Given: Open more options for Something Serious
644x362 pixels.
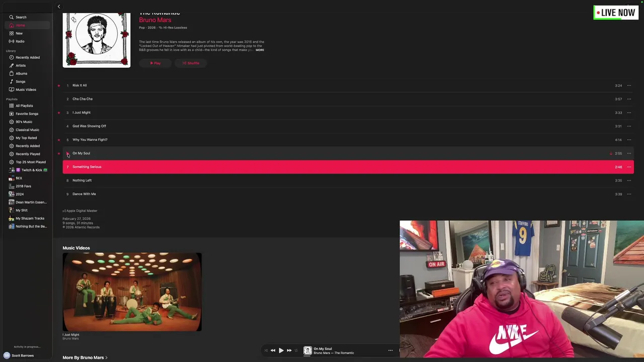Looking at the screenshot, I should click(x=629, y=167).
